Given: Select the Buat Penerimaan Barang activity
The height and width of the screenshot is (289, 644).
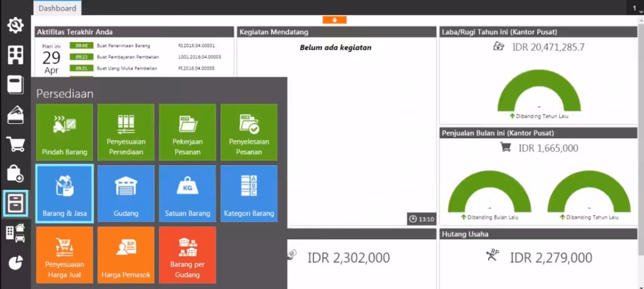Looking at the screenshot, I should (x=123, y=46).
